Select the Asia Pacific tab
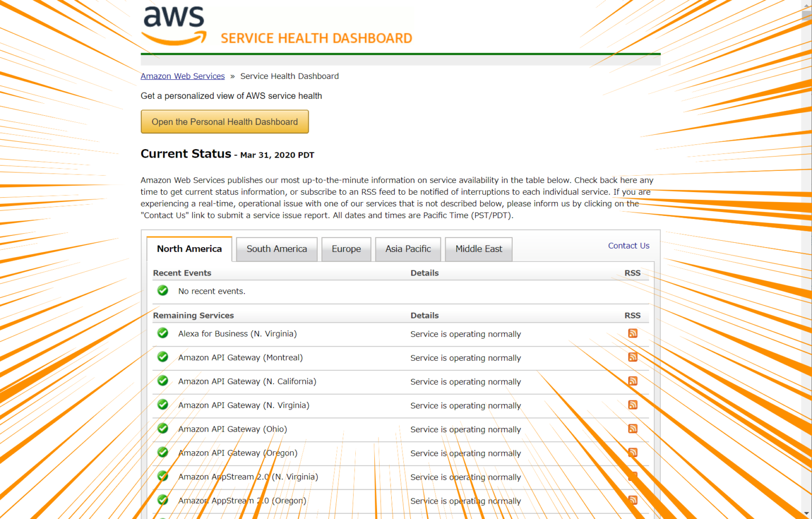812x519 pixels. click(x=408, y=249)
